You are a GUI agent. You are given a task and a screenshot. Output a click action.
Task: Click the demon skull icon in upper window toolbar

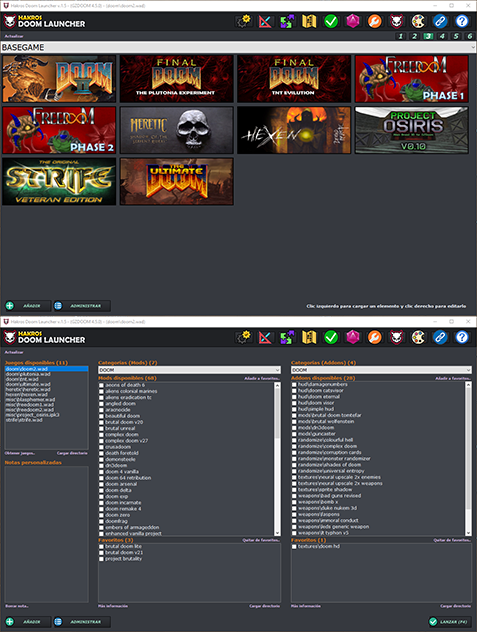coord(396,21)
